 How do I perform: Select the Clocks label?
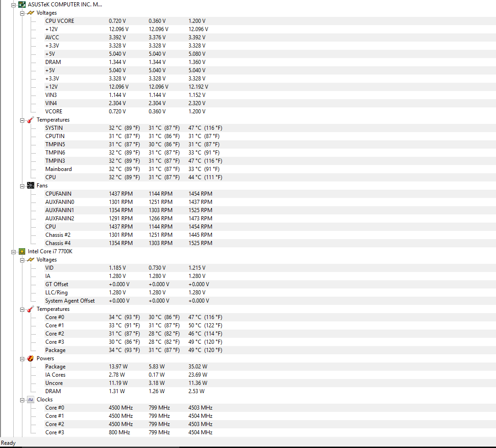44,400
